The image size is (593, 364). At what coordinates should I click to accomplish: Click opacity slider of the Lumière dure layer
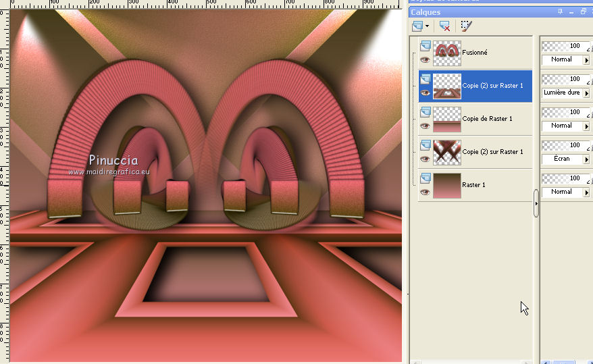coord(566,80)
